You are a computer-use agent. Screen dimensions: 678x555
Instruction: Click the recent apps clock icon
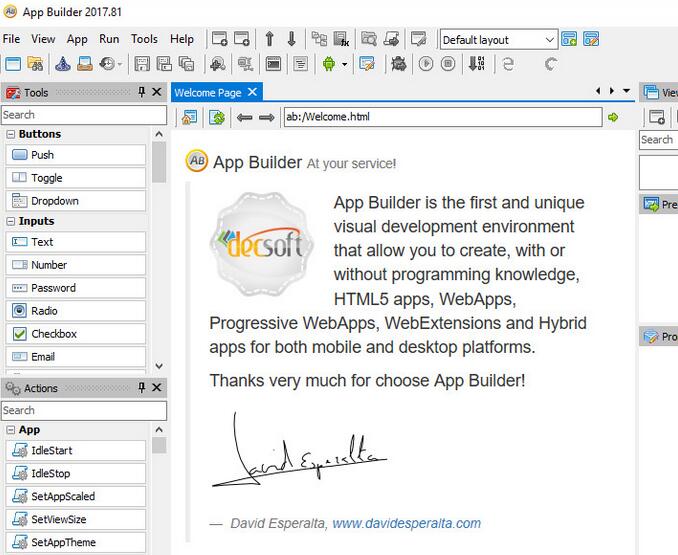point(107,64)
